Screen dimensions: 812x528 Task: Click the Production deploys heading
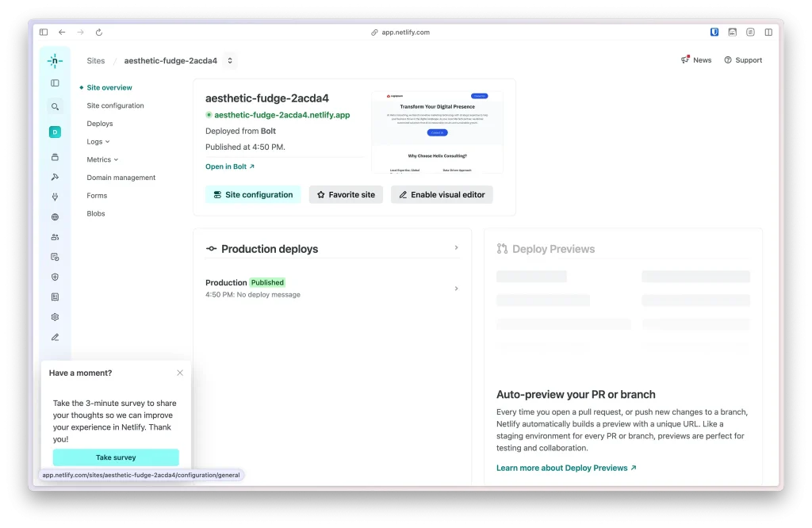coord(270,249)
